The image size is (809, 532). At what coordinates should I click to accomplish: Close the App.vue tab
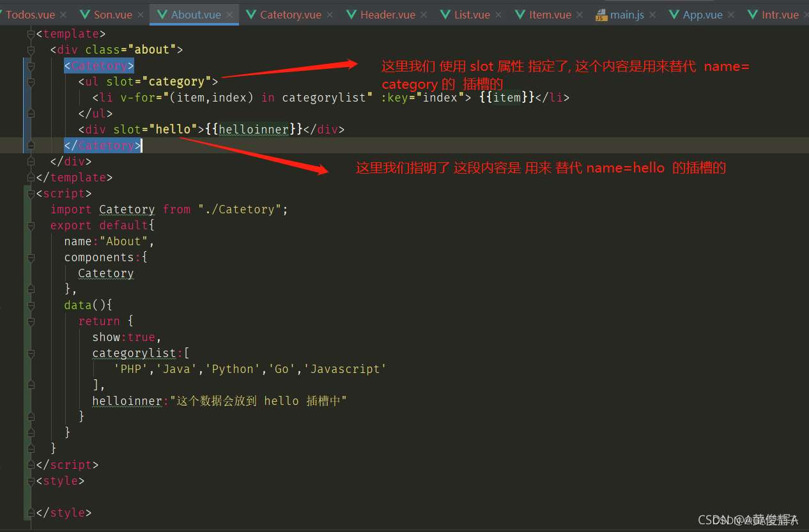(x=731, y=15)
